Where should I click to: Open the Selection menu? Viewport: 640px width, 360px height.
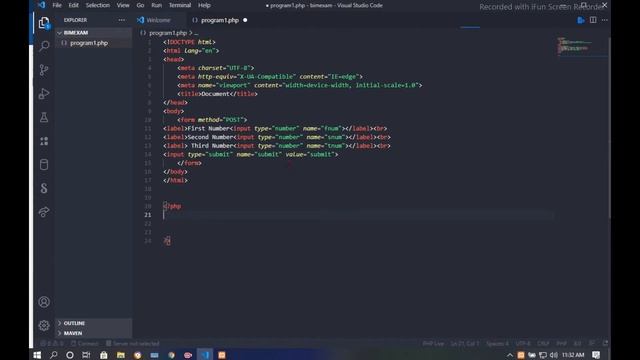point(98,5)
